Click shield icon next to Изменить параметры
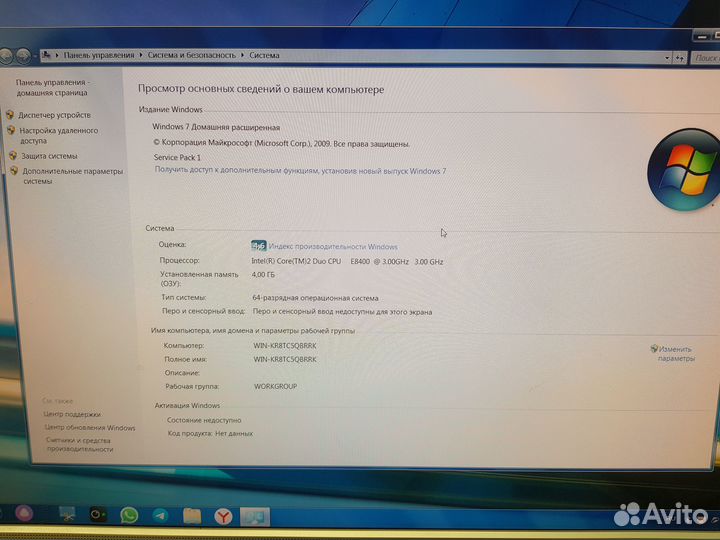 654,349
